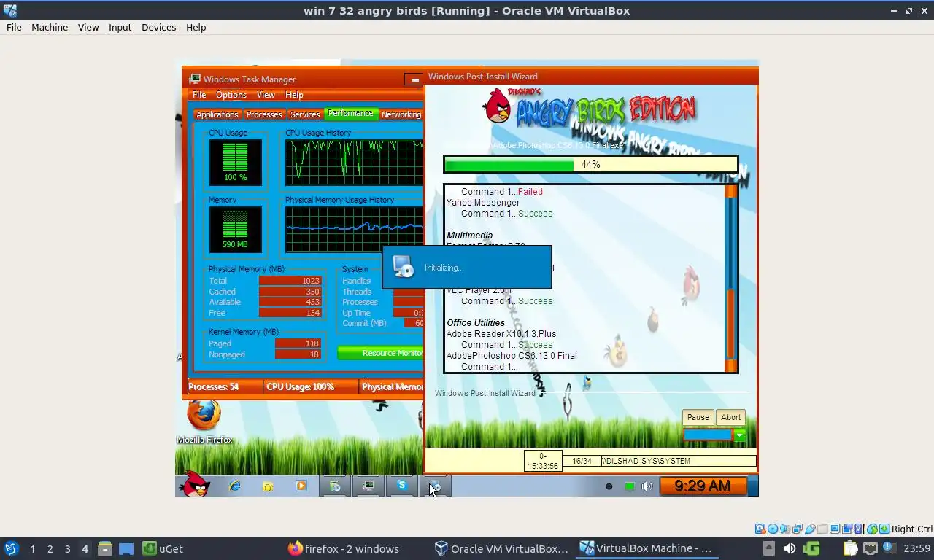The width and height of the screenshot is (934, 560).
Task: Click the Task Manager title bar icon
Action: pos(195,79)
